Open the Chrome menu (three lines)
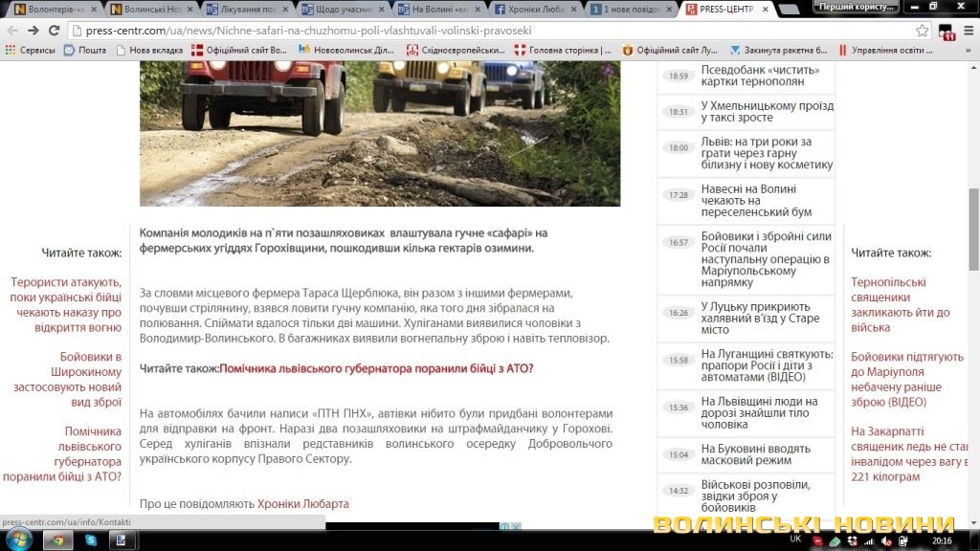Screen dimensions: 980x551 click(968, 30)
